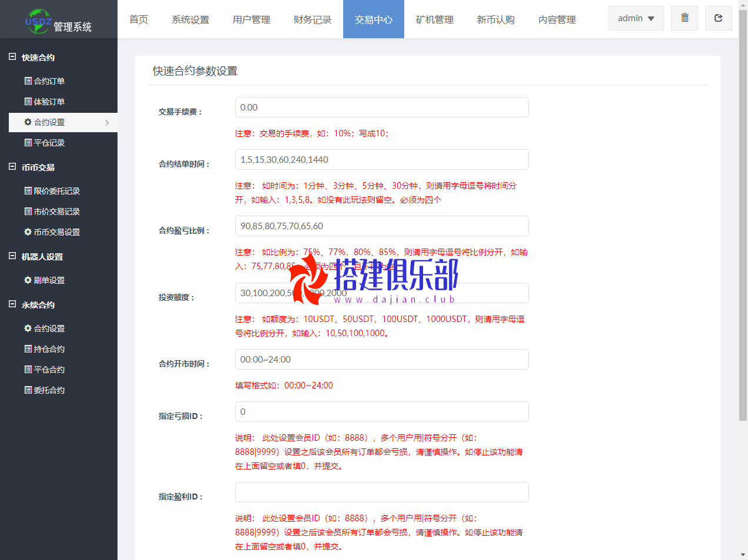Open the admin user dropdown

pos(636,18)
